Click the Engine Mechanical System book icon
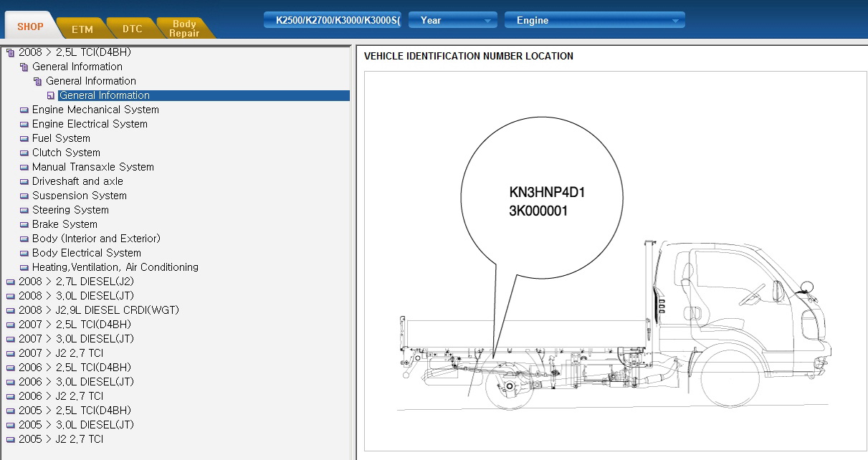Viewport: 868px width, 460px height. pyautogui.click(x=24, y=110)
